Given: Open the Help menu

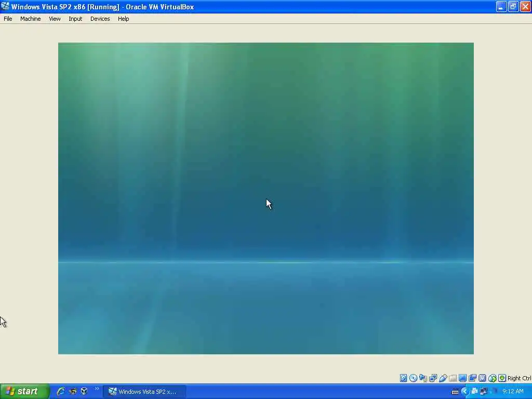Looking at the screenshot, I should coord(124,19).
